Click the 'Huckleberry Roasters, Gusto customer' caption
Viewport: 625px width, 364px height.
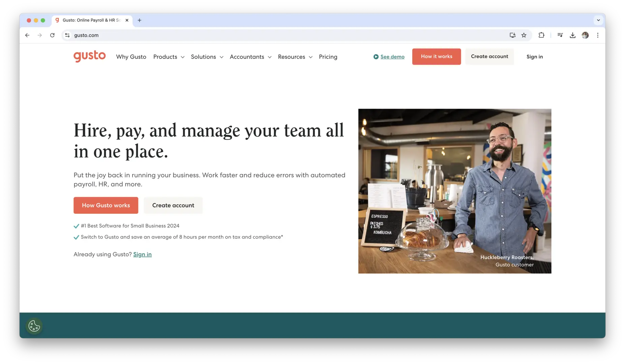click(507, 261)
